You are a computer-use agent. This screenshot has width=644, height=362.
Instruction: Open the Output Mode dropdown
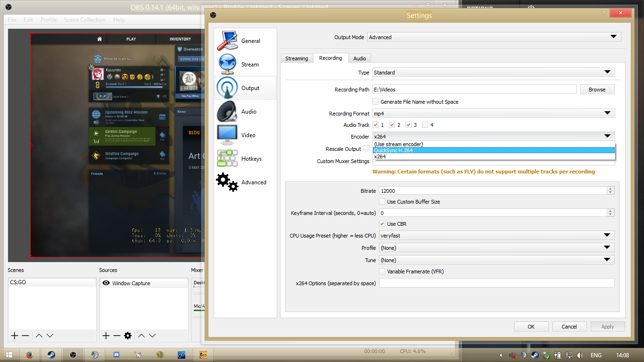click(x=494, y=37)
